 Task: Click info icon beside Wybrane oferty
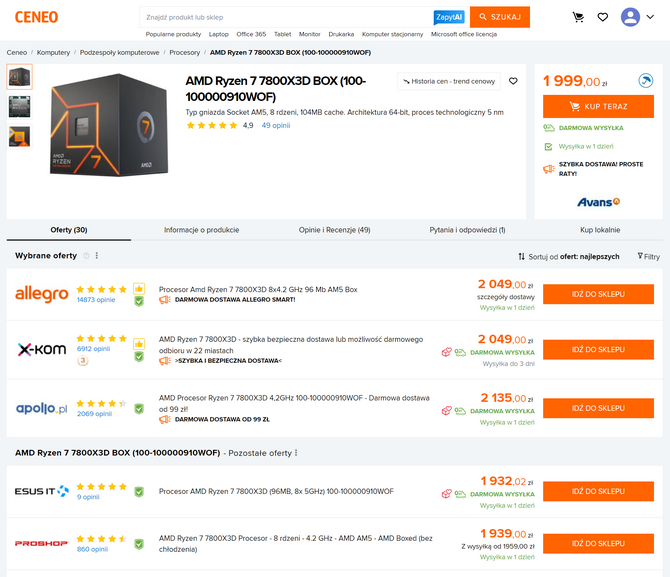click(86, 256)
